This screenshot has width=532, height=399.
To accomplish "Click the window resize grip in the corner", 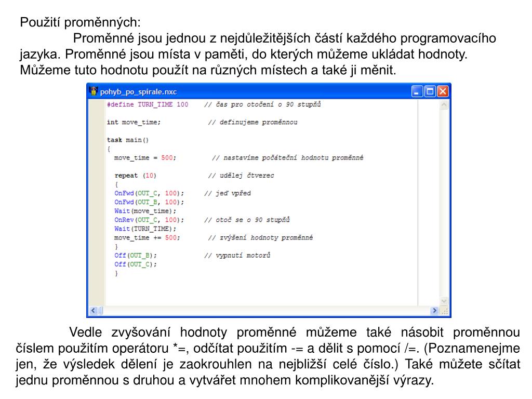I will click(445, 311).
